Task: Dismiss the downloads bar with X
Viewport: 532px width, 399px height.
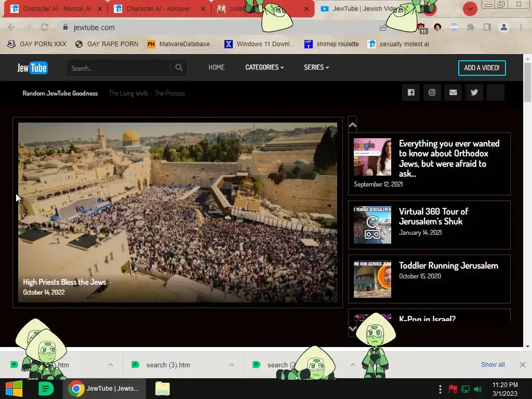Action: click(523, 365)
